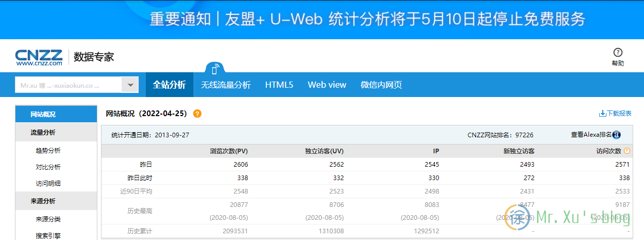Open the site selector dropdown arrow
This screenshot has width=644, height=240.
click(130, 85)
